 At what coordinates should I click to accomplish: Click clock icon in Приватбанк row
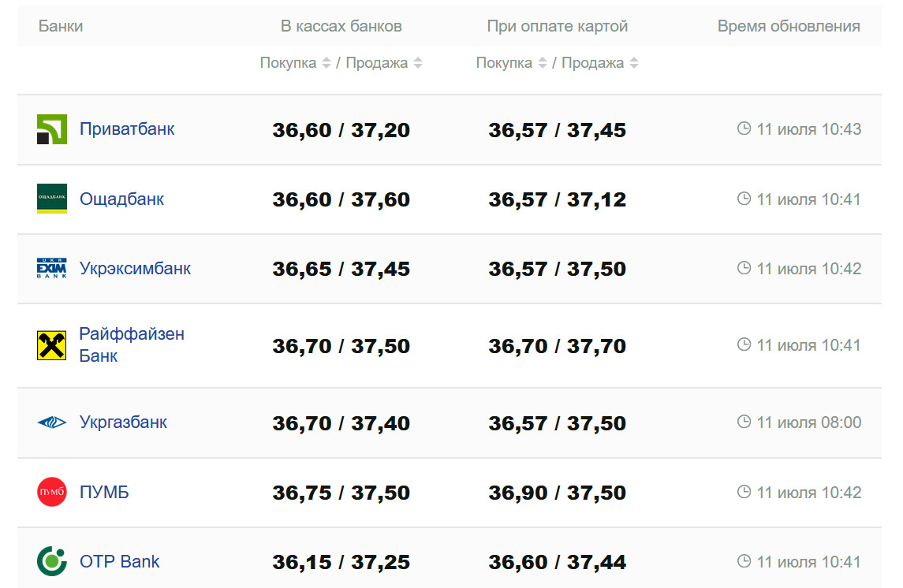744,128
